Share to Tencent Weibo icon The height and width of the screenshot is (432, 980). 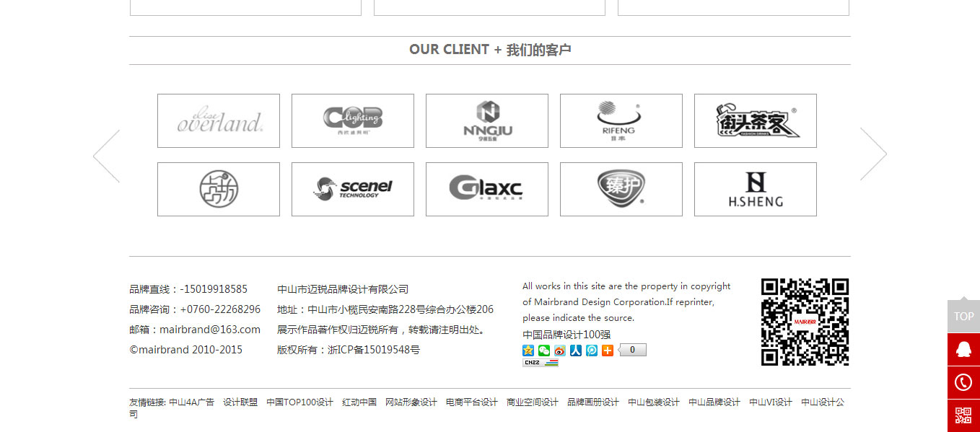592,351
